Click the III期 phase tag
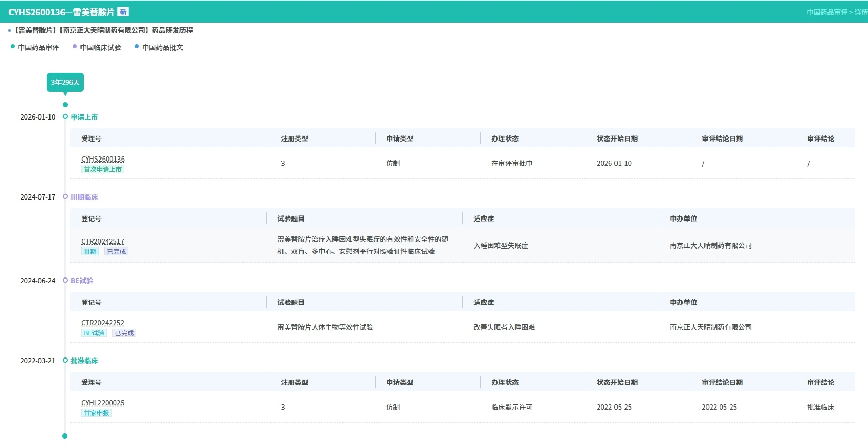868x447 pixels. click(90, 252)
